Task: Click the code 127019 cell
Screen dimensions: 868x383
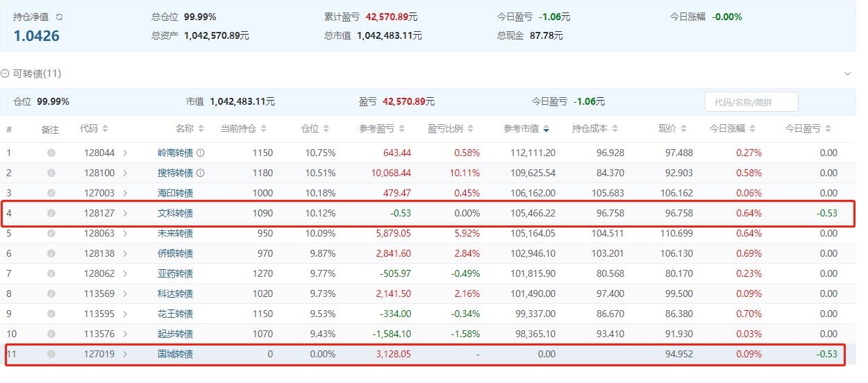Action: click(x=99, y=354)
